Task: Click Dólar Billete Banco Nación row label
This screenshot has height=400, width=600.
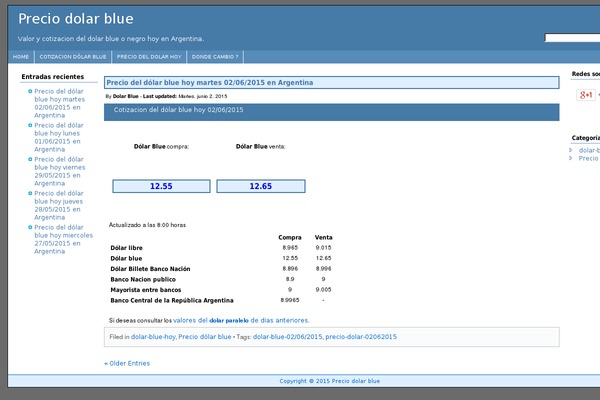Action: tap(150, 269)
